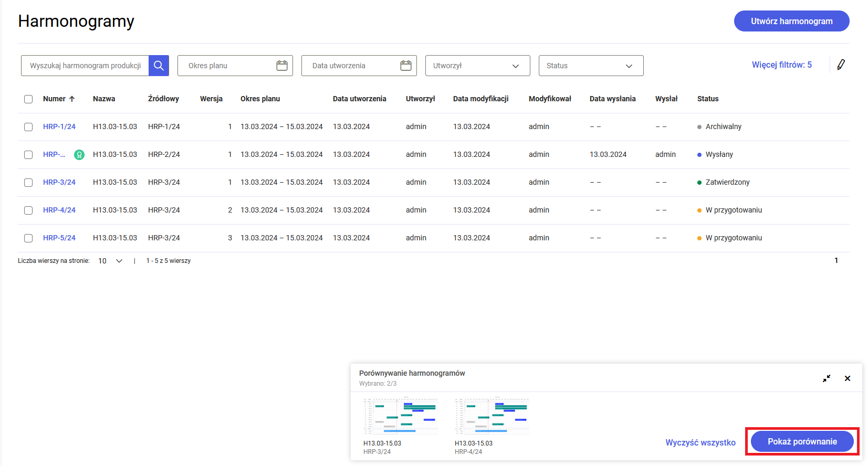Toggle the select-all checkbox in table header
Image resolution: width=868 pixels, height=466 pixels.
click(x=28, y=99)
